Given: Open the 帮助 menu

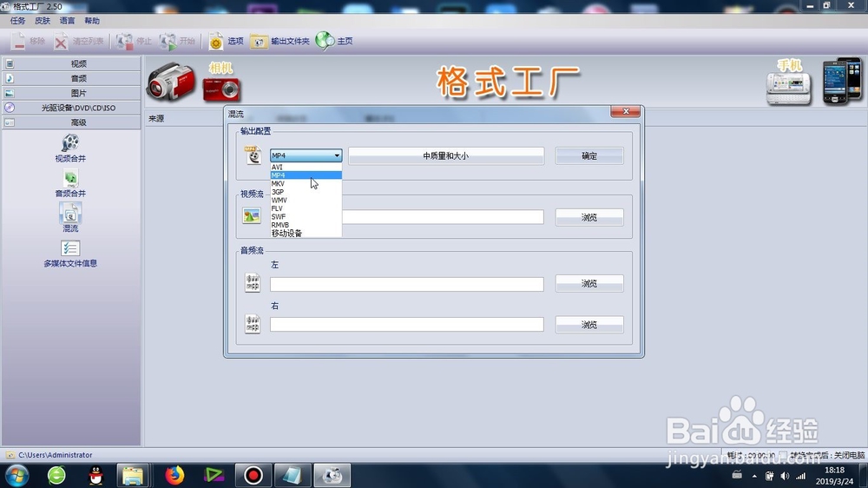Looking at the screenshot, I should coord(92,21).
